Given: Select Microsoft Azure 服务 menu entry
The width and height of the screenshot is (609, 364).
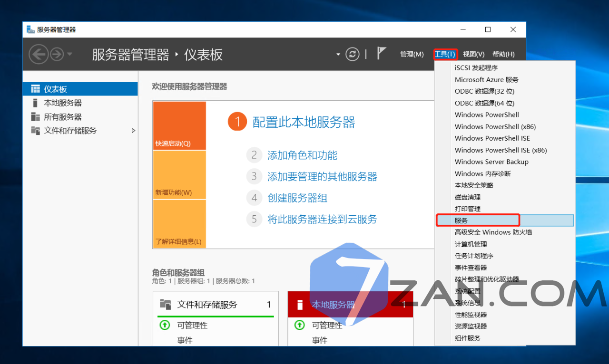Looking at the screenshot, I should point(505,79).
